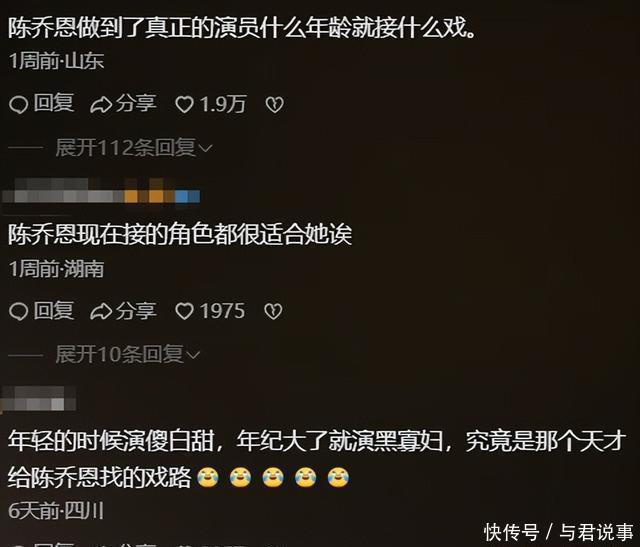Click reply bubble icon on Hunan comment
This screenshot has height=547, width=640.
tap(18, 311)
